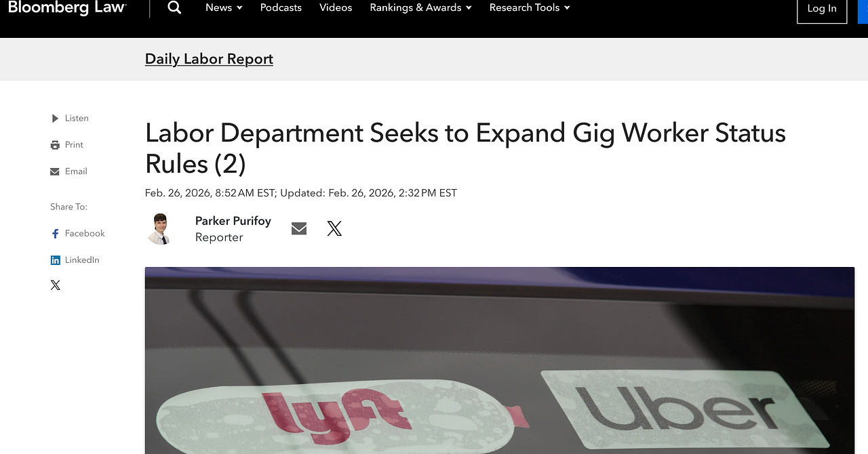Click the Log In button

pos(822,9)
